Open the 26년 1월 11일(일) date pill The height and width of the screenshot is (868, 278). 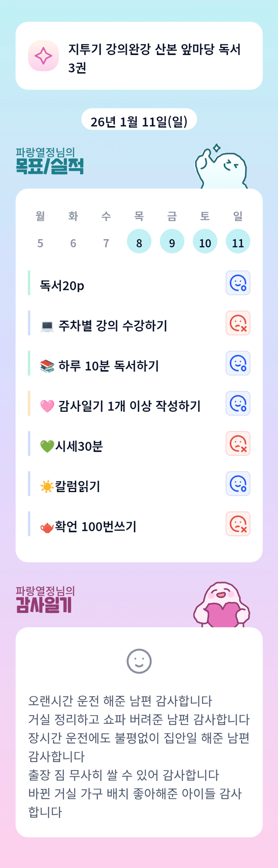(139, 120)
